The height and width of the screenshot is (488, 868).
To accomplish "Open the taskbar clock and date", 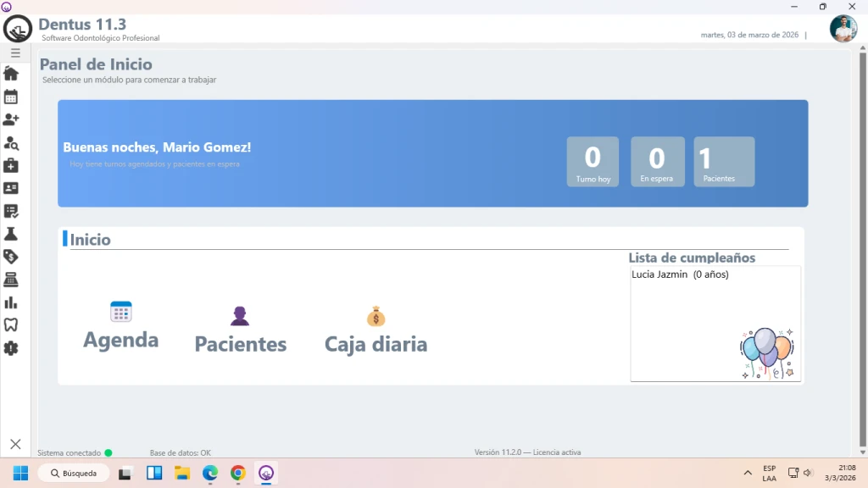I will pyautogui.click(x=840, y=473).
